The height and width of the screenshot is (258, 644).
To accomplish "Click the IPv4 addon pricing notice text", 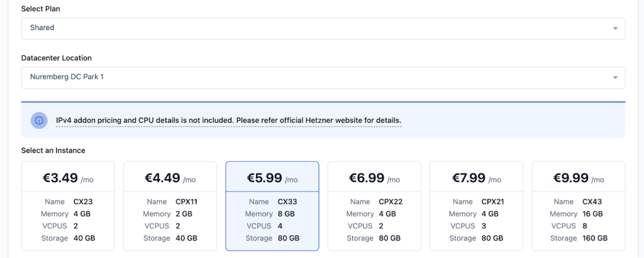I will 228,120.
